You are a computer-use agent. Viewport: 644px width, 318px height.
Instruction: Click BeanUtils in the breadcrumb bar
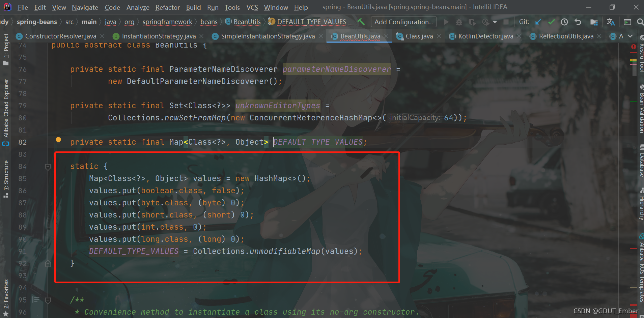pos(243,22)
